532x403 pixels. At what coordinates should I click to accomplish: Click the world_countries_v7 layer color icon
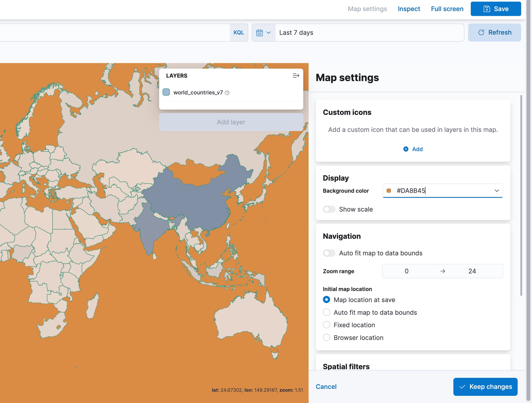(x=166, y=92)
